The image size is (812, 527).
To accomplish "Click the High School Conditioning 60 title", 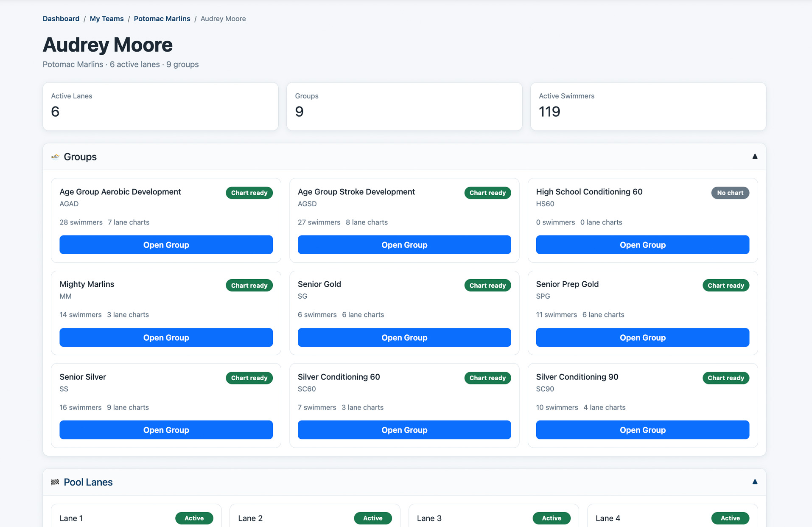I will pyautogui.click(x=589, y=192).
